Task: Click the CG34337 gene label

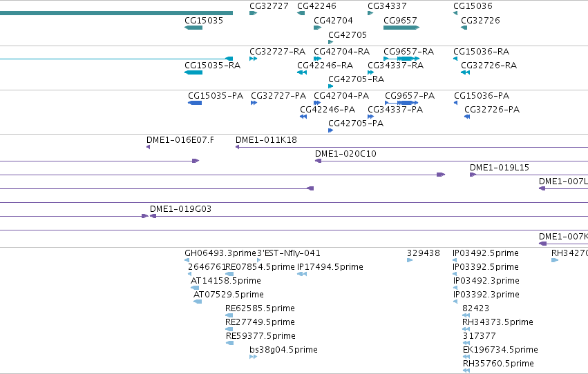Action: tap(387, 6)
